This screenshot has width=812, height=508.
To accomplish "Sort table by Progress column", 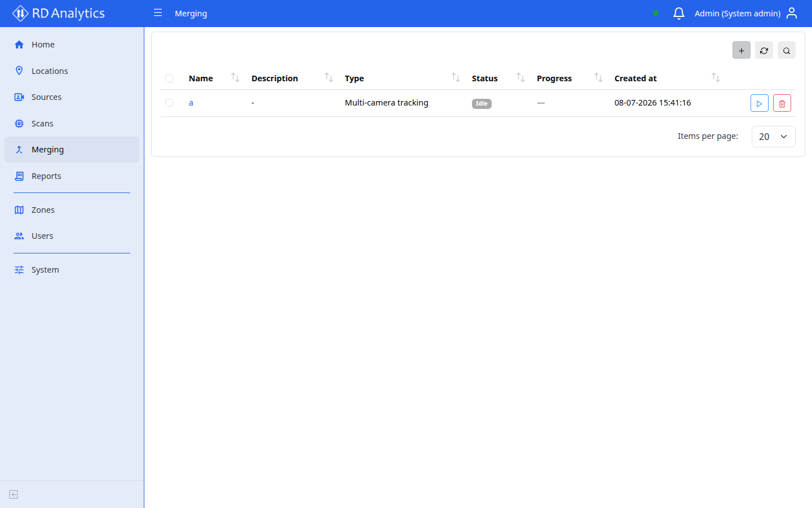I will point(598,78).
